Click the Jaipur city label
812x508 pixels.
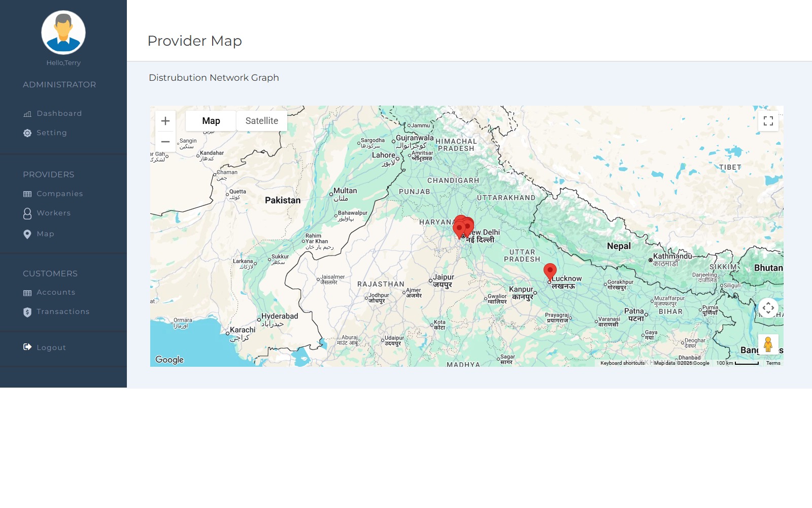[x=443, y=281]
